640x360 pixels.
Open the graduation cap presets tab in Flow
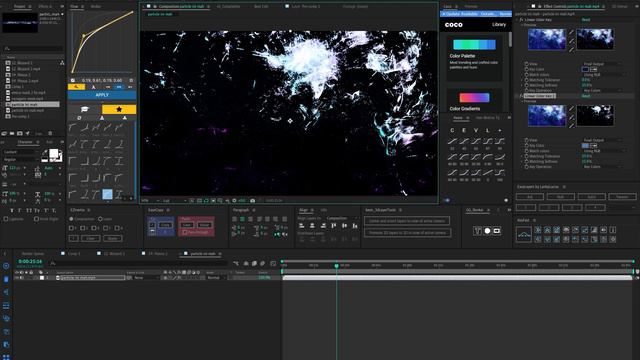click(84, 109)
